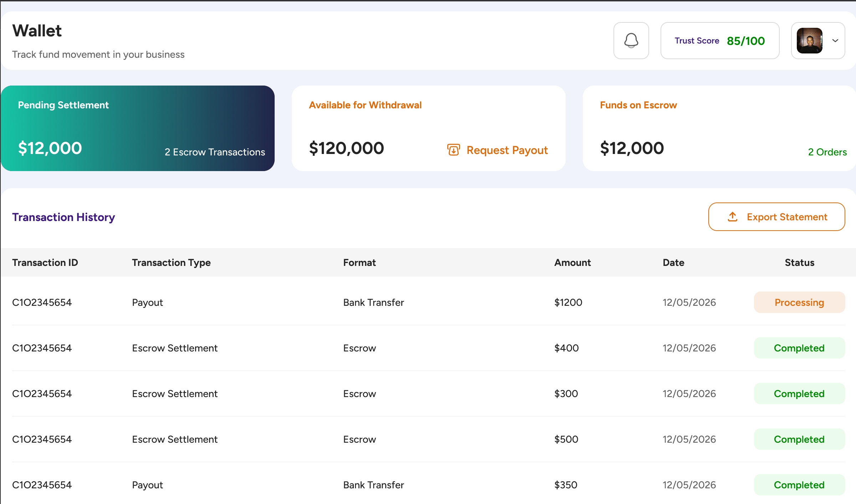Open the notification bell

point(631,41)
